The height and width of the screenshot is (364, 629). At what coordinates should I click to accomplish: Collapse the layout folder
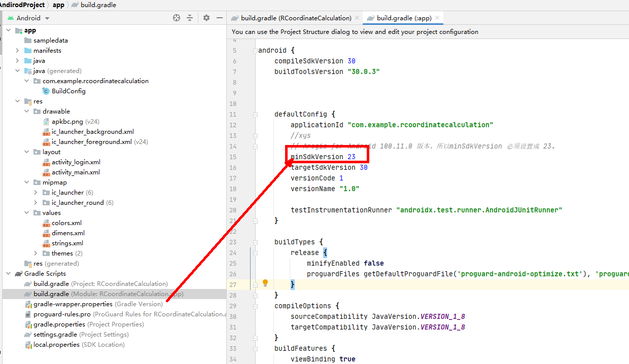pos(27,152)
